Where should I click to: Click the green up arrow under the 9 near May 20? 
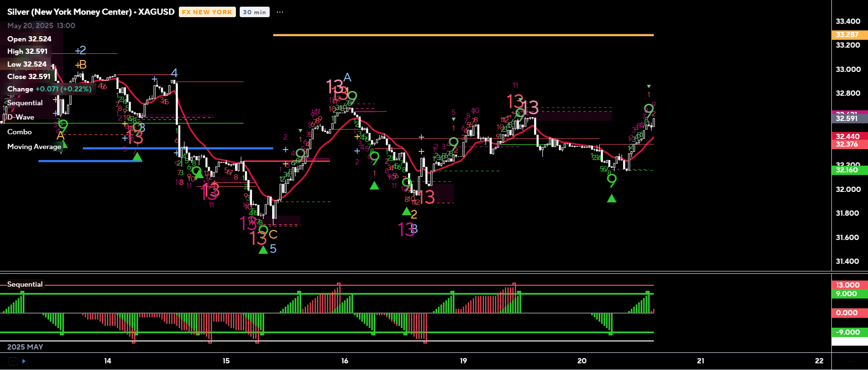pos(612,199)
